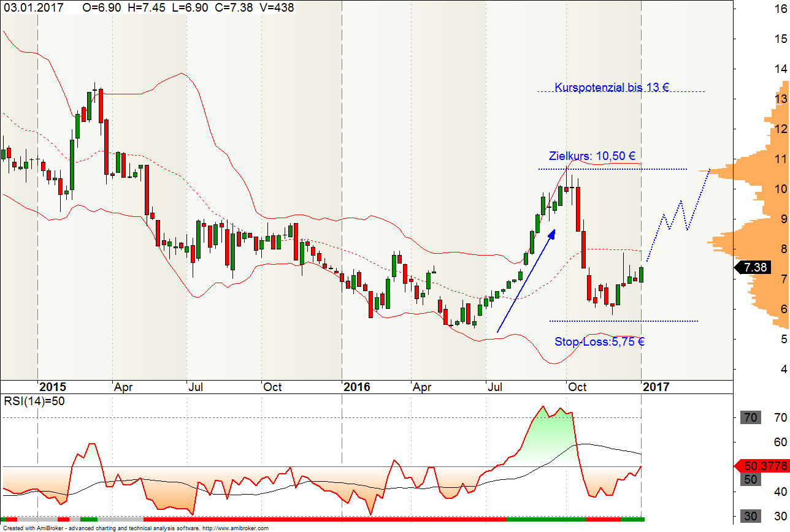Click the 2017 year label on time axis
Viewport: 790px width, 532px height.
[656, 387]
